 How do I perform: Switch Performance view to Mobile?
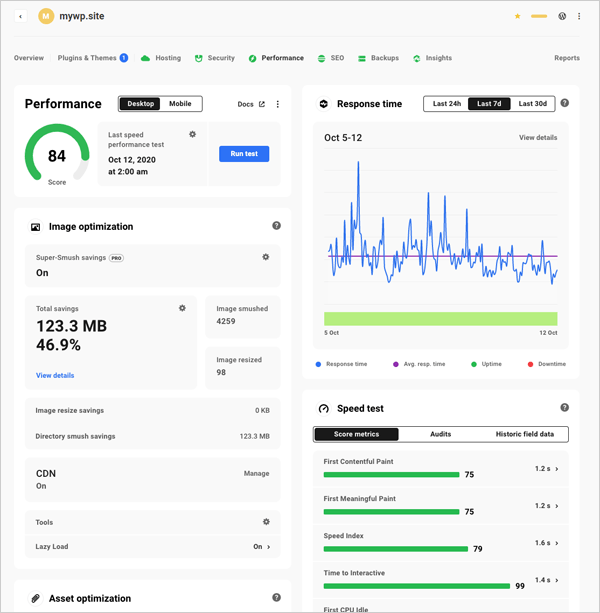tap(180, 104)
